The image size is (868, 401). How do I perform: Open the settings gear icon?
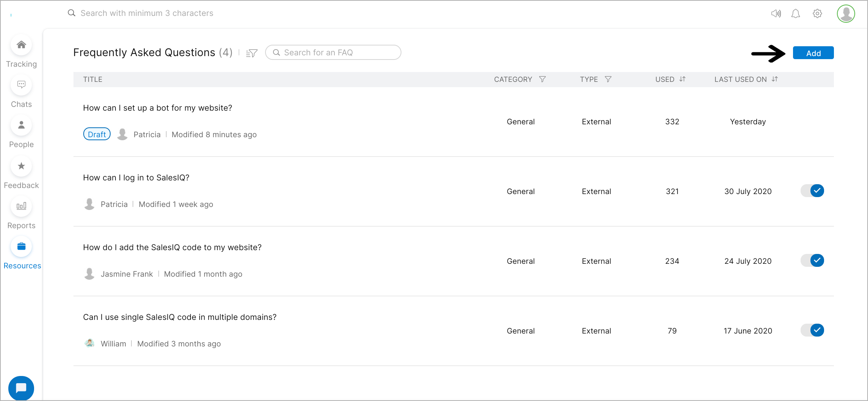[x=817, y=14]
